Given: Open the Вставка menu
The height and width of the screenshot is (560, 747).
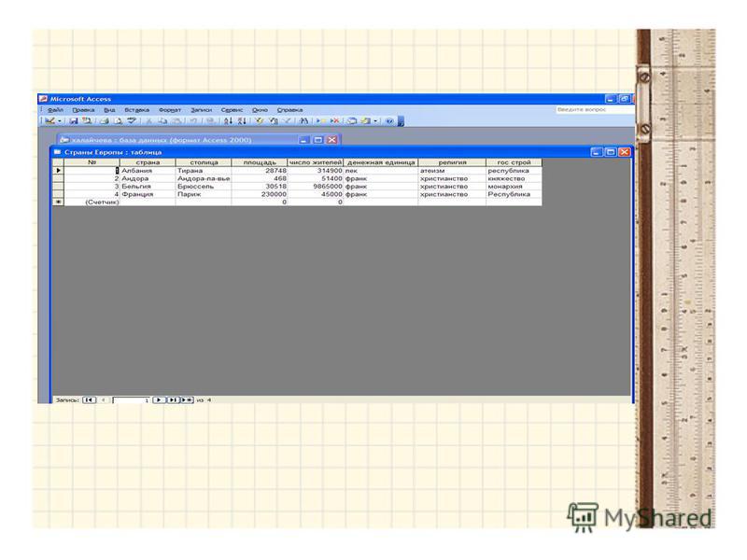Looking at the screenshot, I should [x=136, y=110].
